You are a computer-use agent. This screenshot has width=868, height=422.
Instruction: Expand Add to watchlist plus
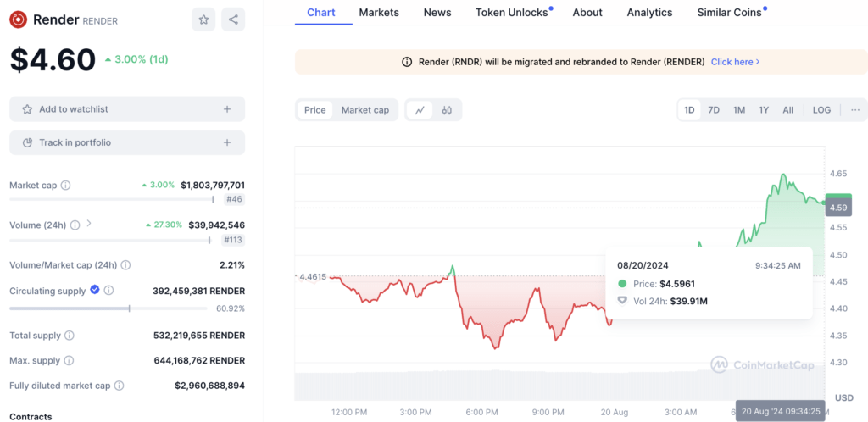(x=227, y=109)
